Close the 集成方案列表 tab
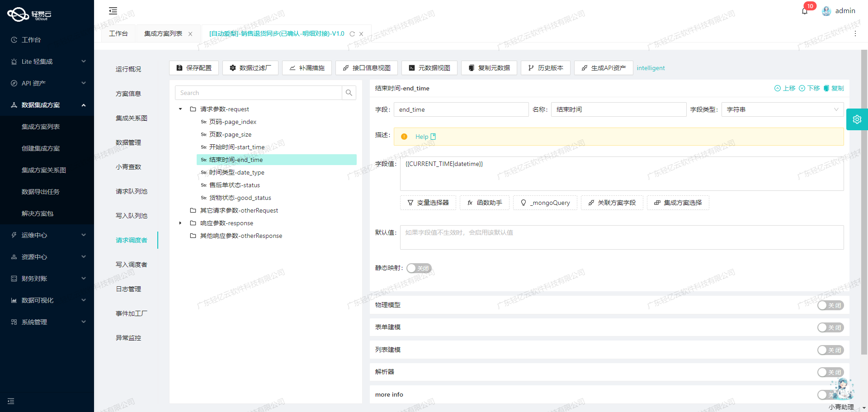 (x=190, y=34)
